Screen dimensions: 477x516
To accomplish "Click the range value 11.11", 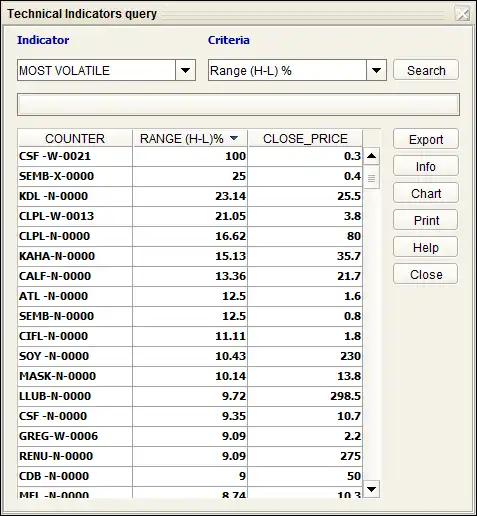I will (x=231, y=336).
